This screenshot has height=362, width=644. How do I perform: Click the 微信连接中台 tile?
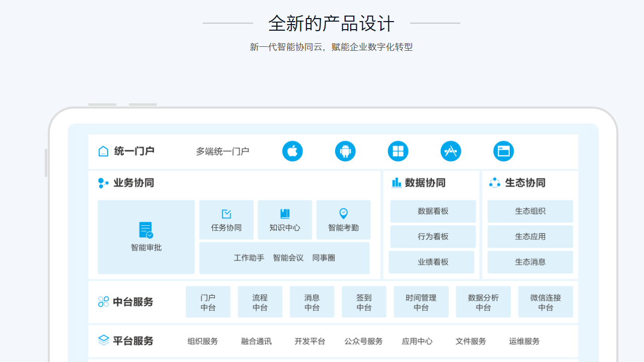pyautogui.click(x=546, y=302)
